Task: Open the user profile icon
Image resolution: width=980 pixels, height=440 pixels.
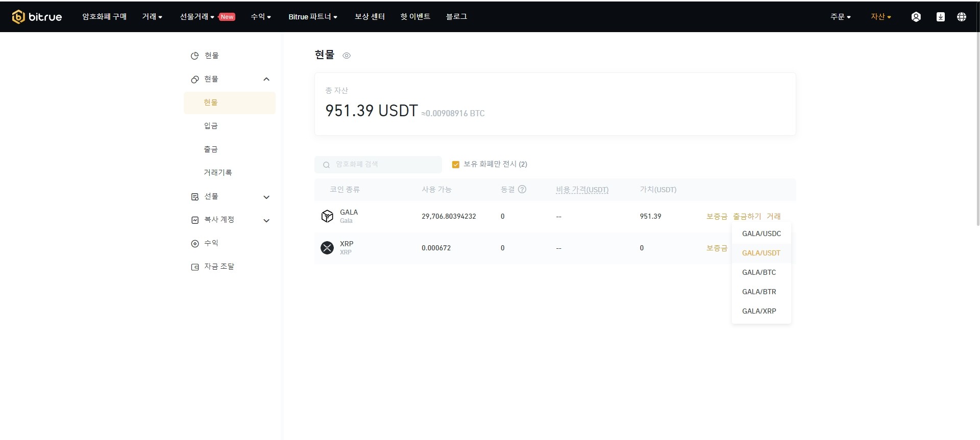Action: click(x=916, y=17)
